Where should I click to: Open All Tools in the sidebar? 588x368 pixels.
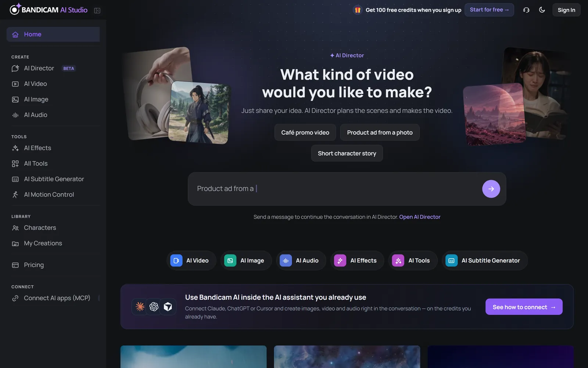[53, 163]
